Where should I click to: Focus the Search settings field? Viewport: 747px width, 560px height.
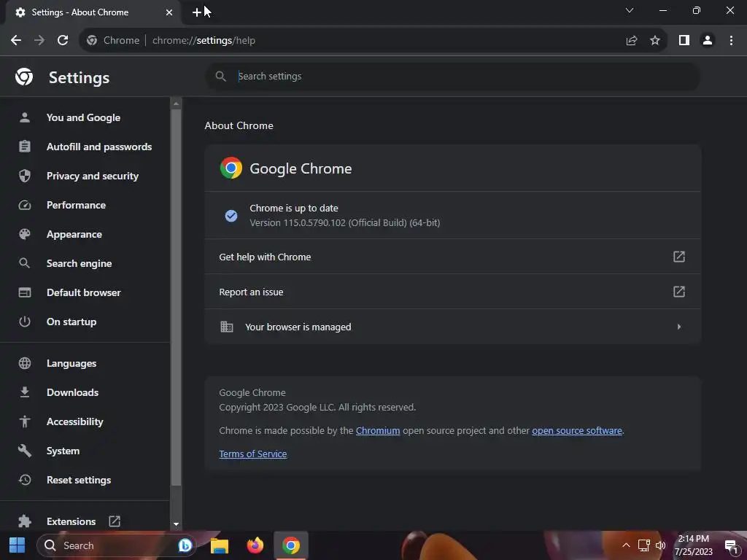click(452, 76)
